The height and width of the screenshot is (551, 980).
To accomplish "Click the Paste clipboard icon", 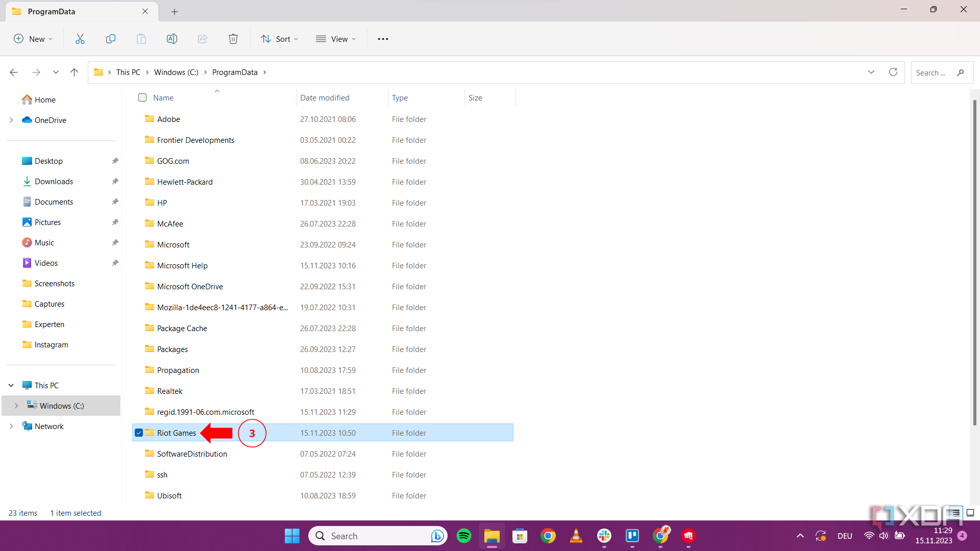I will pos(141,39).
